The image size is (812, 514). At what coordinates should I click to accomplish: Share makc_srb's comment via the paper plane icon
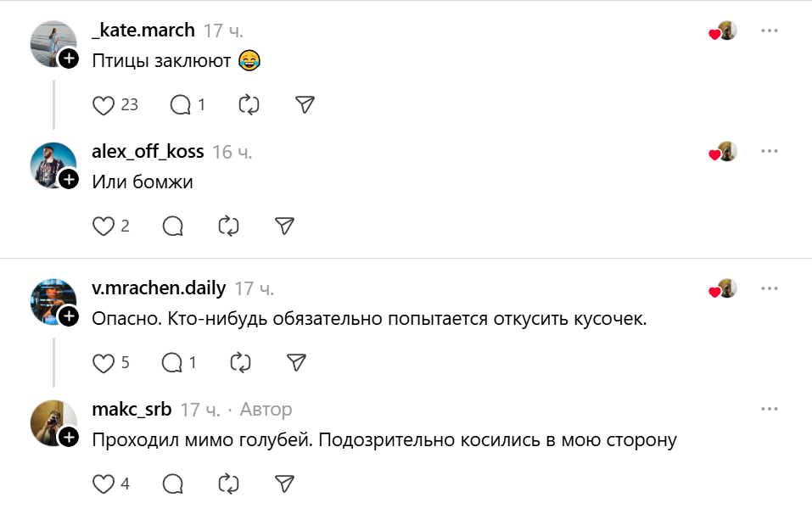[284, 484]
